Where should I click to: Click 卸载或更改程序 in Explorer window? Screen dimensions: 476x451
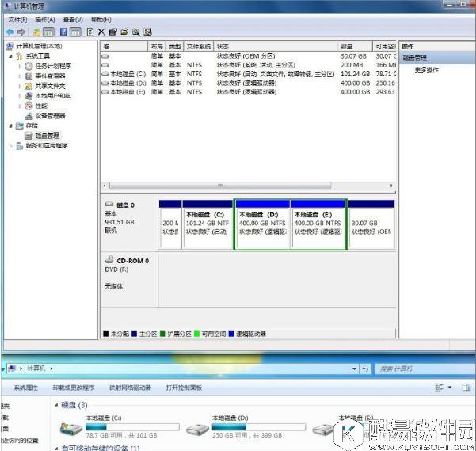tap(74, 388)
